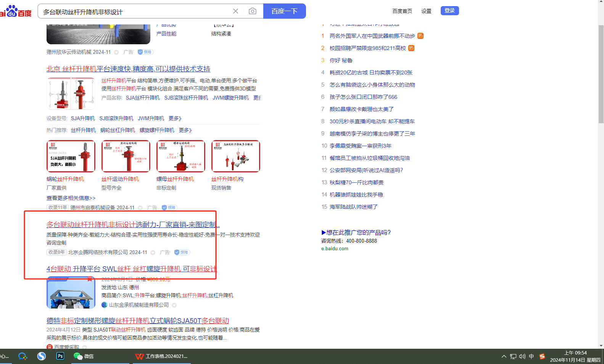Open the 产品性能 sublink

click(166, 34)
